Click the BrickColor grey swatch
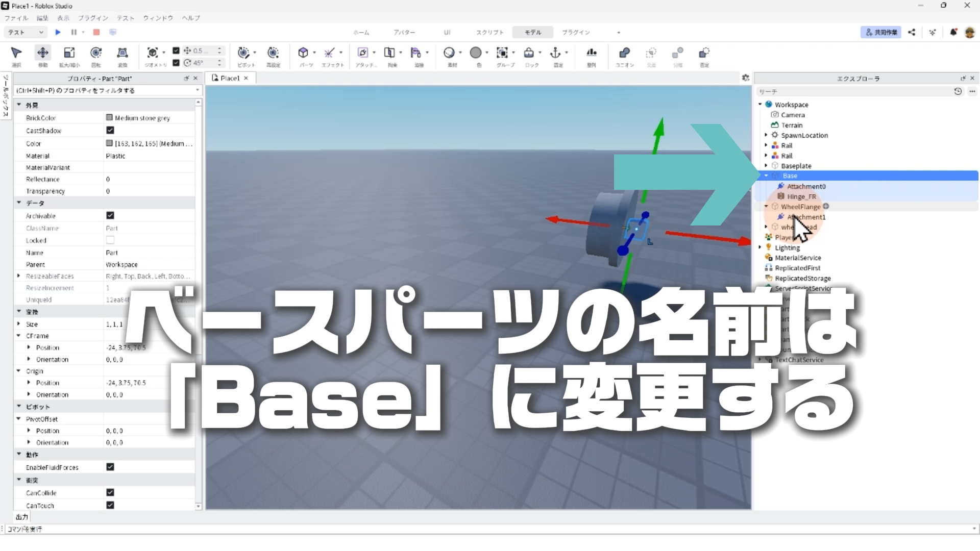 tap(109, 118)
